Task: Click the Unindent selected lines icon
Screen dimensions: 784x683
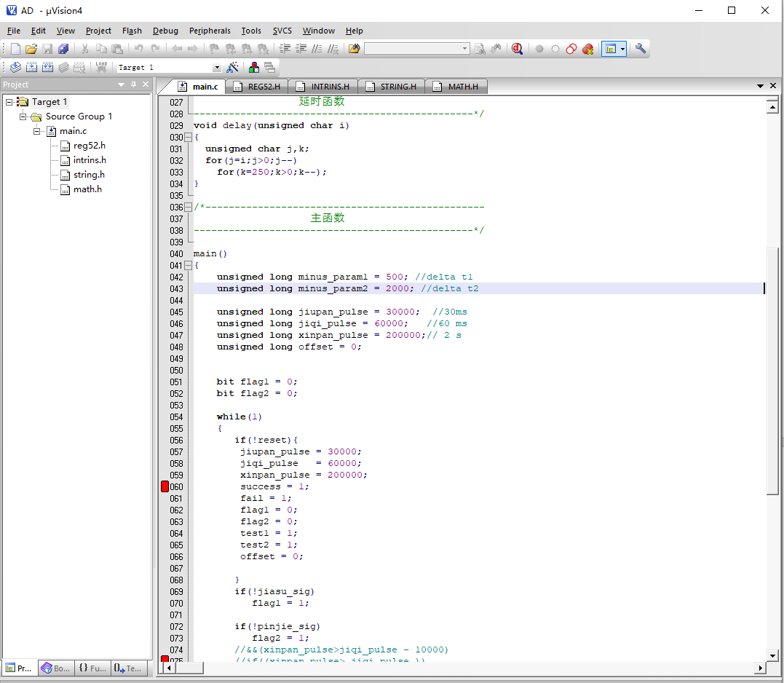Action: point(301,49)
